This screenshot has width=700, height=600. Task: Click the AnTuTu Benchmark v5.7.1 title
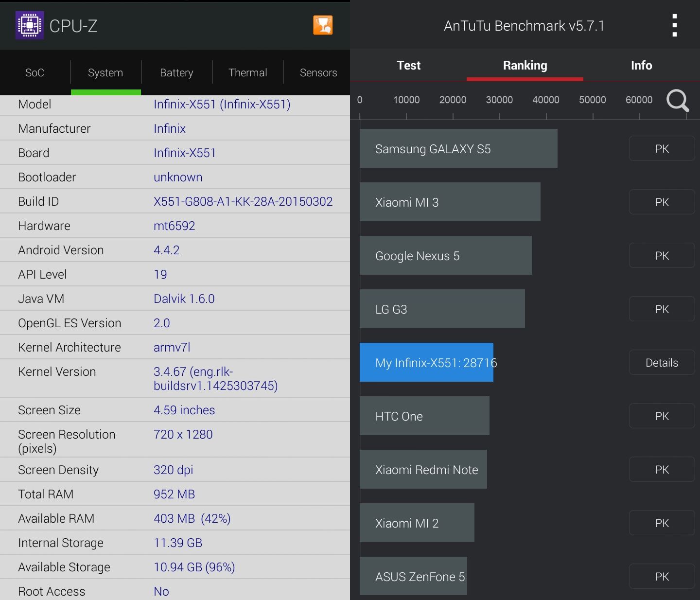click(x=524, y=26)
